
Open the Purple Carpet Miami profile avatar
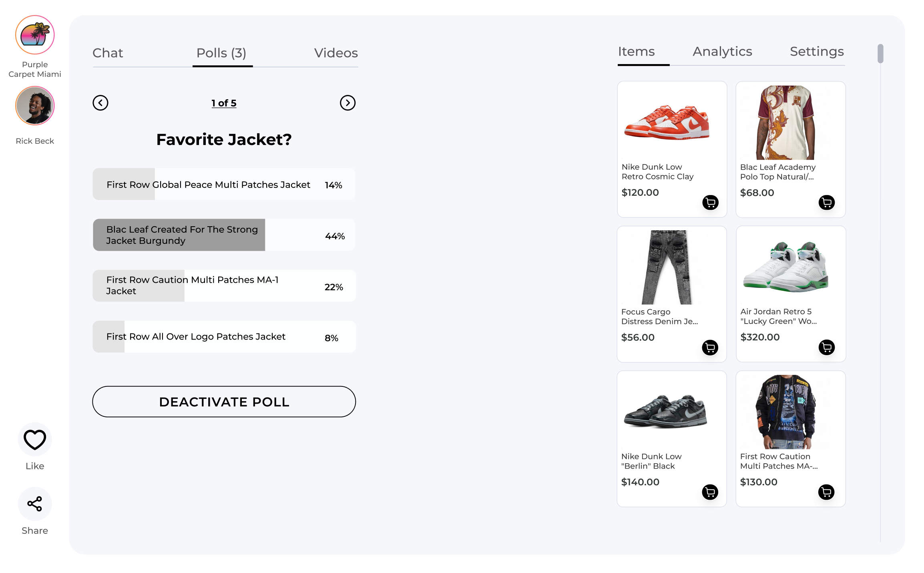[x=35, y=35]
